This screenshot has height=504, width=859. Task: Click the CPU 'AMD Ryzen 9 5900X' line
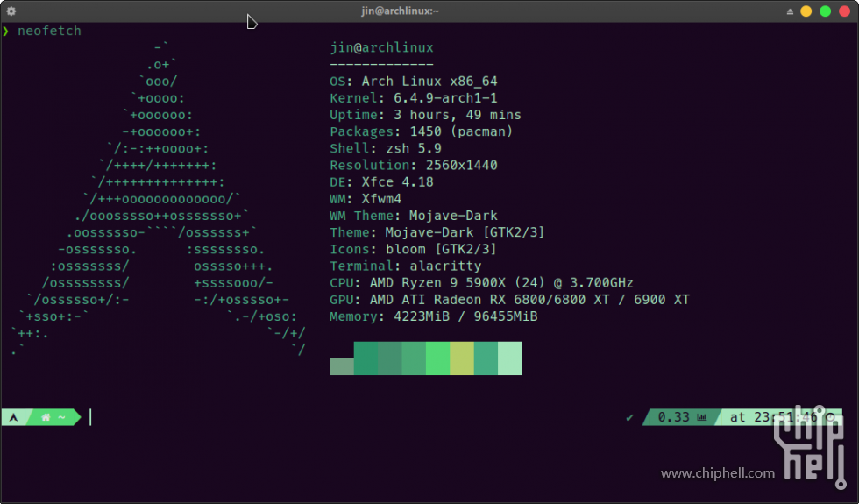[x=481, y=283]
